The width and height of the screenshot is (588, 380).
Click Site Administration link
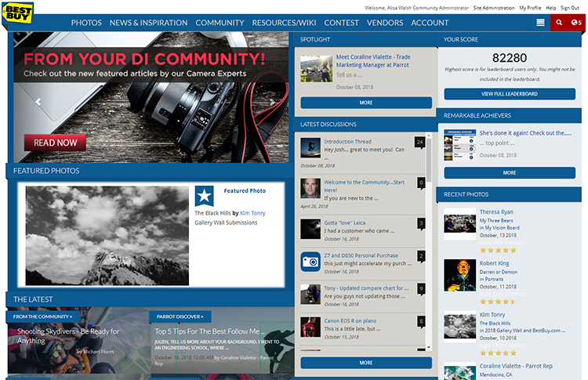[x=494, y=8]
